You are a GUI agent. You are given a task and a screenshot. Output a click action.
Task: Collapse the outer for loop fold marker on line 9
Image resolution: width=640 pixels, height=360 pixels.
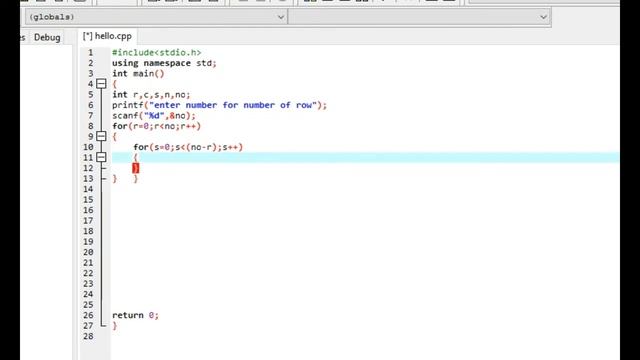click(x=101, y=136)
